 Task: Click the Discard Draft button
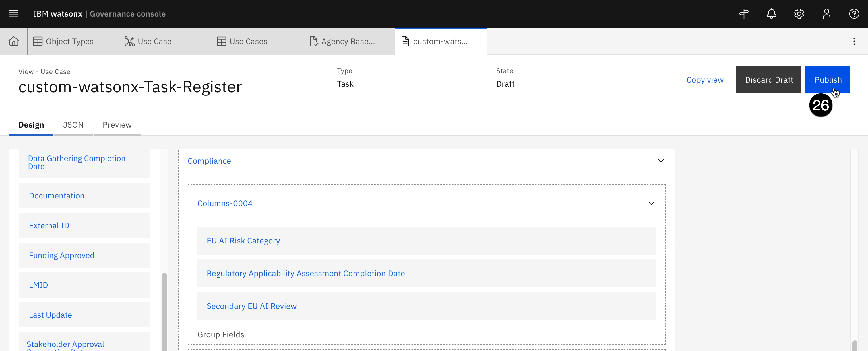tap(768, 80)
